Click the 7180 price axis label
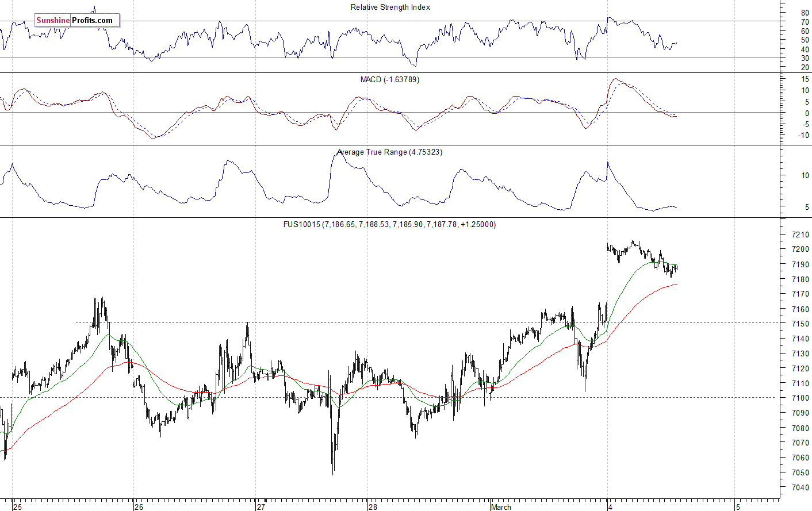The height and width of the screenshot is (511, 812). point(800,279)
